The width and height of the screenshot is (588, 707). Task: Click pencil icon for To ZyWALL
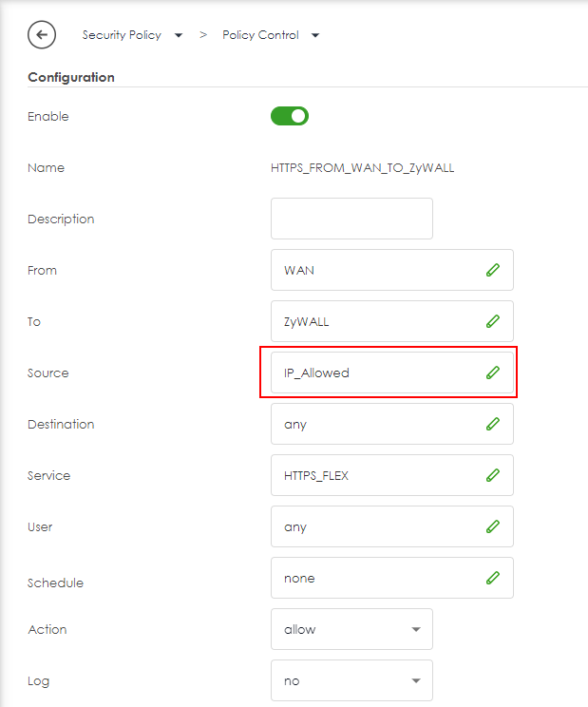tap(492, 321)
